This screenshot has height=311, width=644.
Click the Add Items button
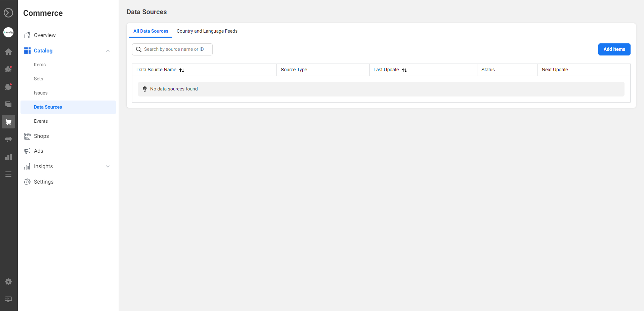(614, 49)
